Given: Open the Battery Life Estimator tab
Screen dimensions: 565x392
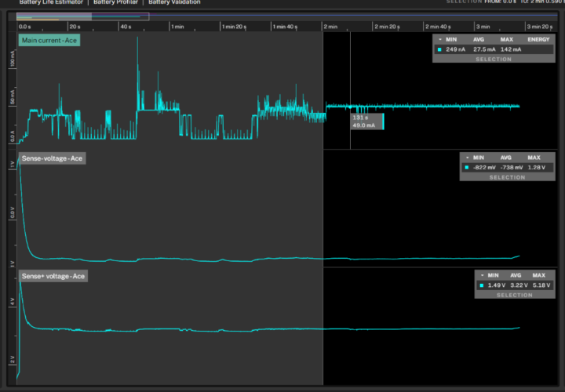Looking at the screenshot, I should click(50, 2).
